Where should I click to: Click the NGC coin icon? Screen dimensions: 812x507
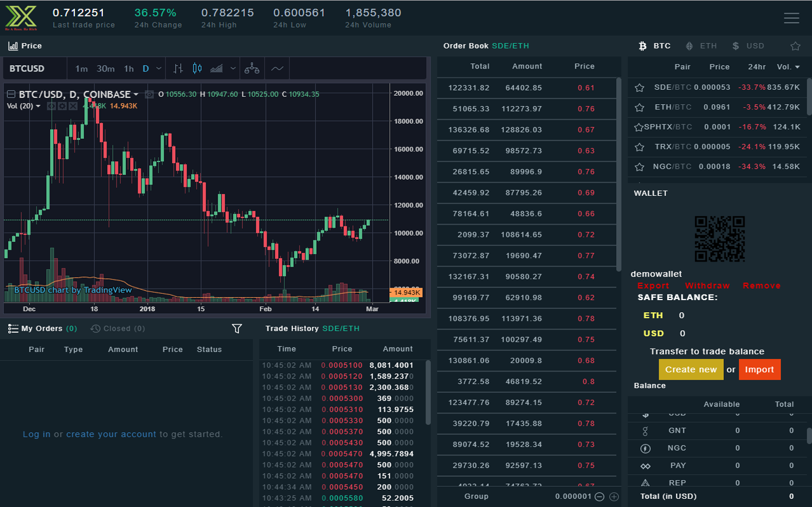[645, 448]
